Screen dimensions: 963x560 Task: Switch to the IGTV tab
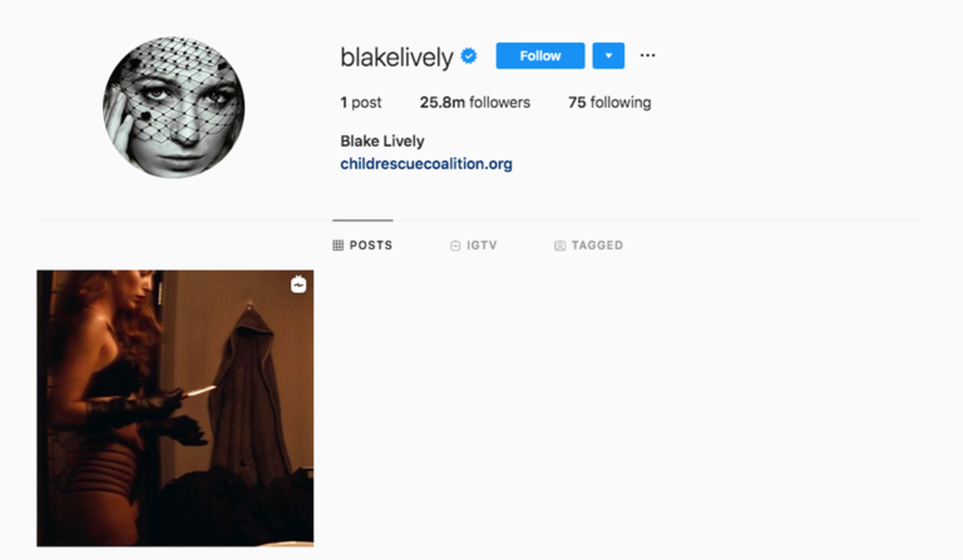473,246
